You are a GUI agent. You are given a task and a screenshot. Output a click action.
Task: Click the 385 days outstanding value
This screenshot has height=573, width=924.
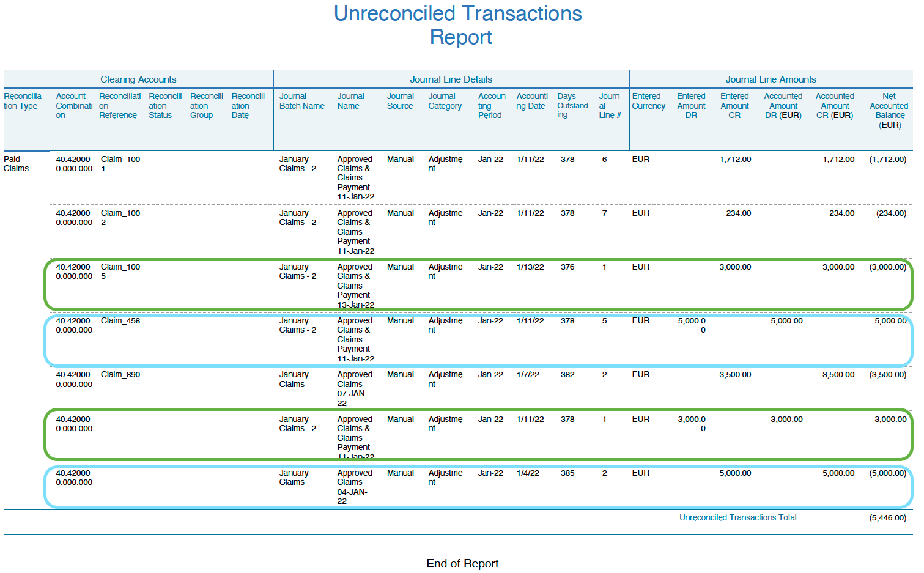tap(567, 473)
